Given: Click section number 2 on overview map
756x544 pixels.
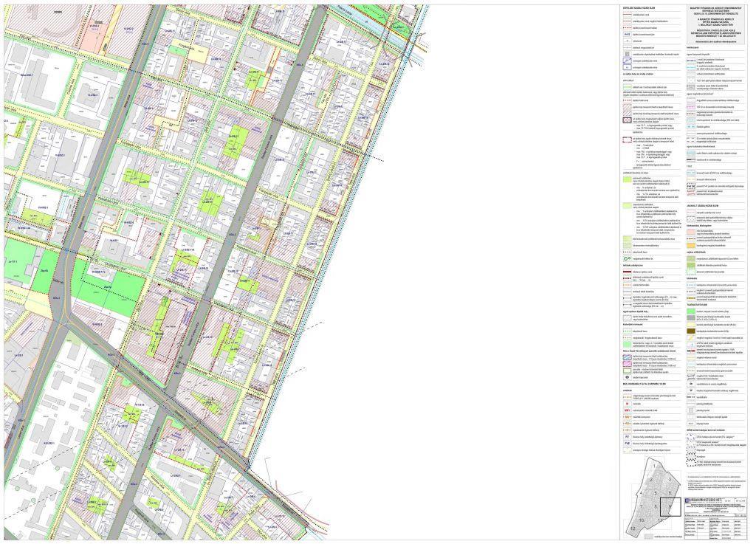Looking at the screenshot, I should click(x=651, y=480).
